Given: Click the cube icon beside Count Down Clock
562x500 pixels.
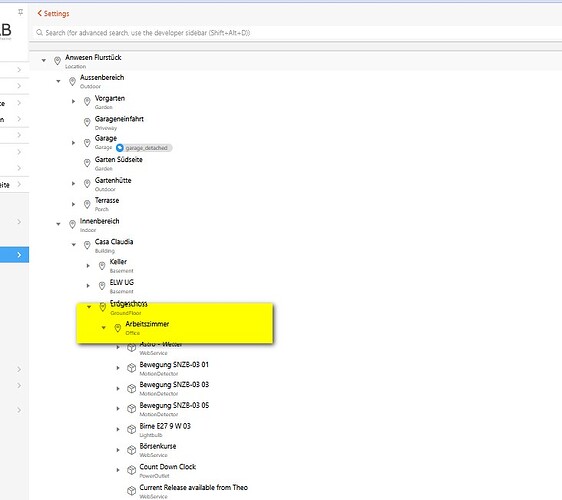Looking at the screenshot, I should point(132,470).
